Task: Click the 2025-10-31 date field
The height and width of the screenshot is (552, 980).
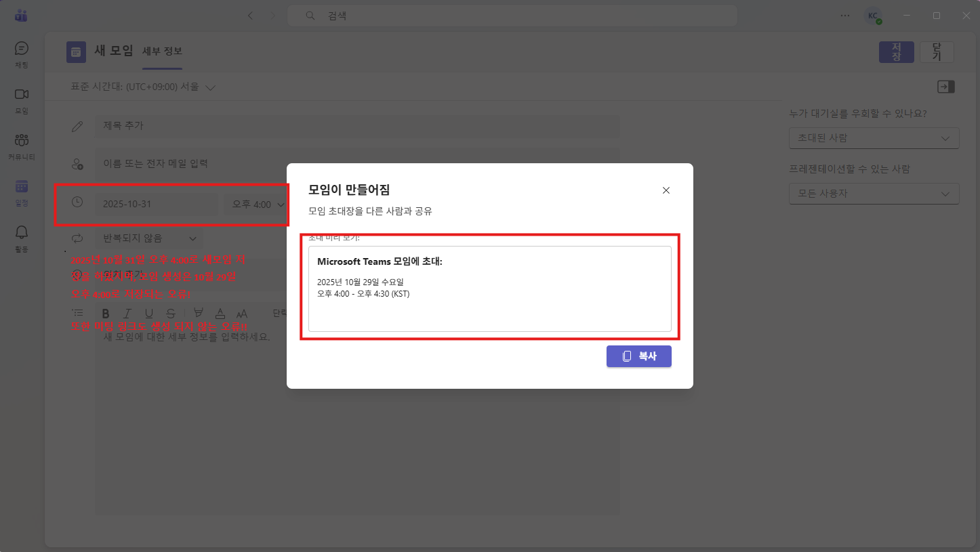Action: click(x=157, y=205)
